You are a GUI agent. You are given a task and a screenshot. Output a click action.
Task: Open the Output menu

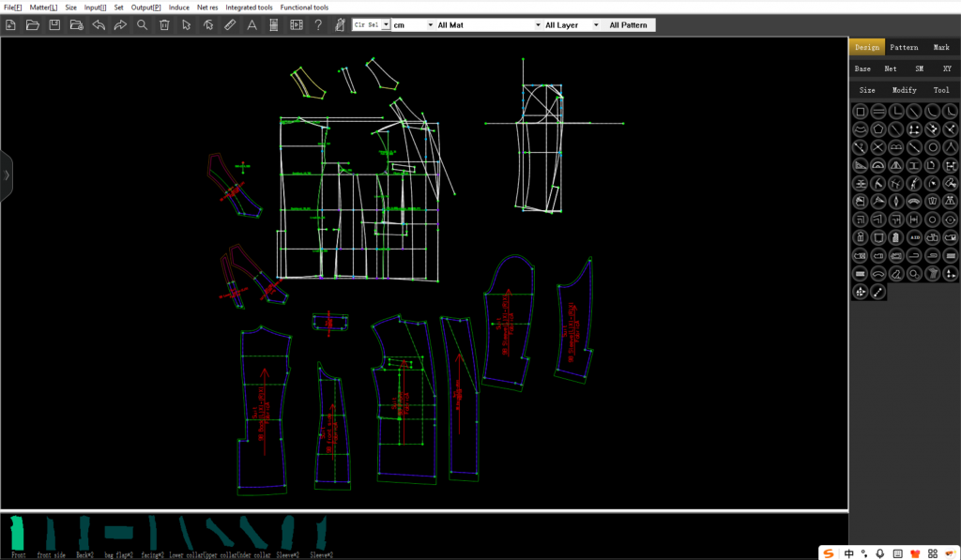coord(145,8)
